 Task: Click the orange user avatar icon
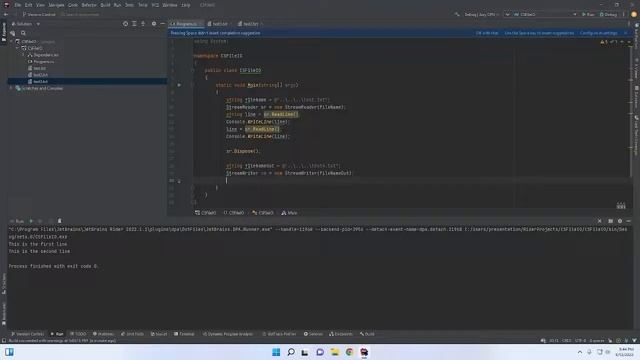pyautogui.click(x=634, y=14)
